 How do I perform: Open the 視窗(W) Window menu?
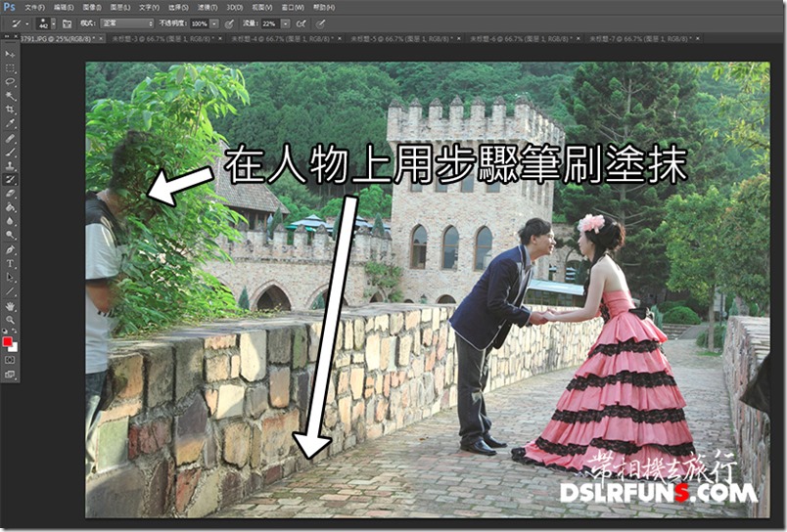(x=293, y=7)
